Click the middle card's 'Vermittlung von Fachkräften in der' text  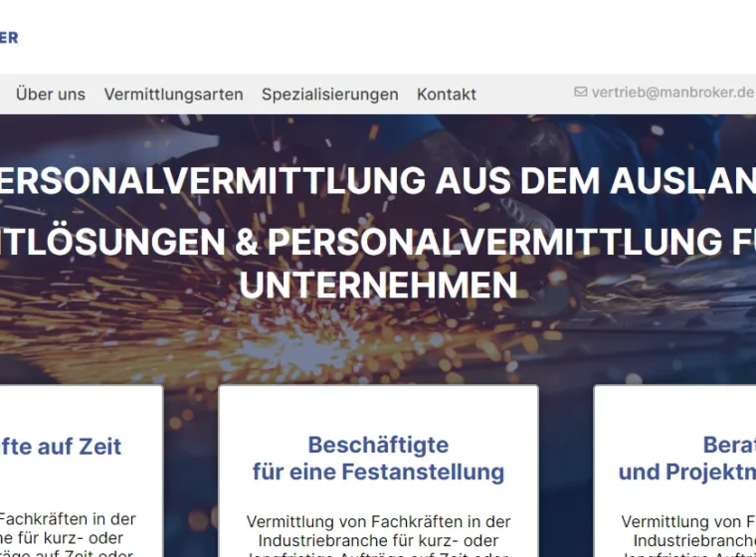point(378,522)
